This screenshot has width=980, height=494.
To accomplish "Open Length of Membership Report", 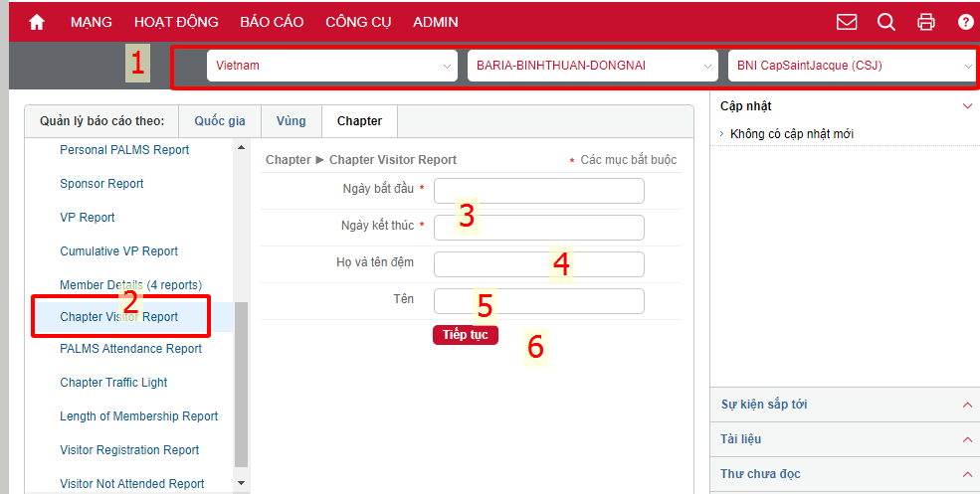I will 138,415.
